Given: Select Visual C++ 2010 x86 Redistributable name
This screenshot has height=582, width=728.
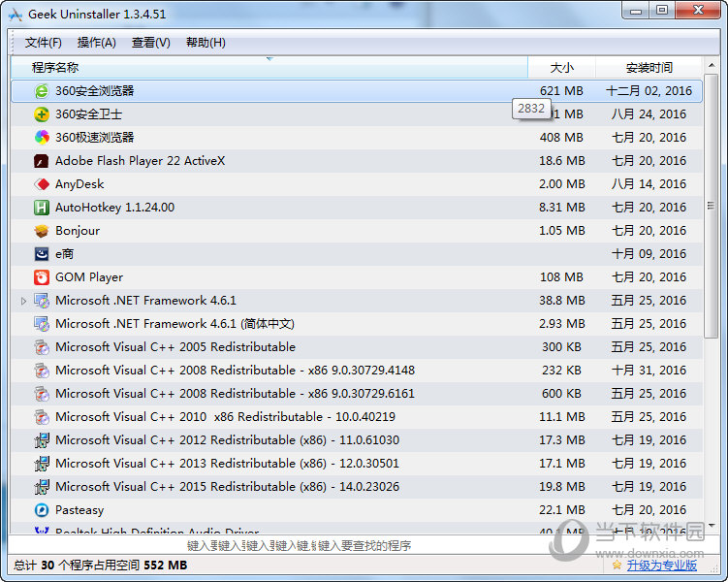Looking at the screenshot, I should pyautogui.click(x=225, y=417).
